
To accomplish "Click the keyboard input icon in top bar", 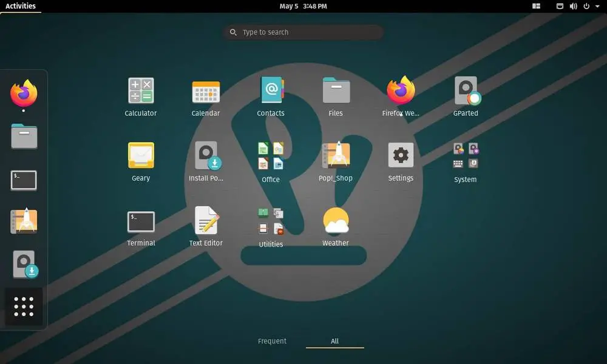I will tap(560, 6).
